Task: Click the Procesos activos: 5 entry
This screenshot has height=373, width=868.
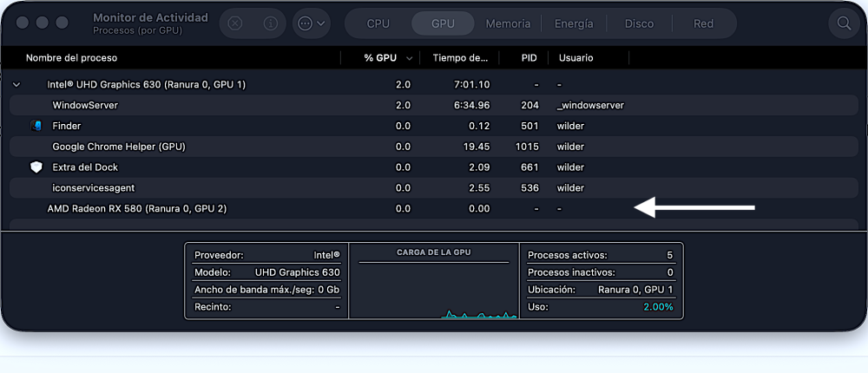Action: pos(601,256)
